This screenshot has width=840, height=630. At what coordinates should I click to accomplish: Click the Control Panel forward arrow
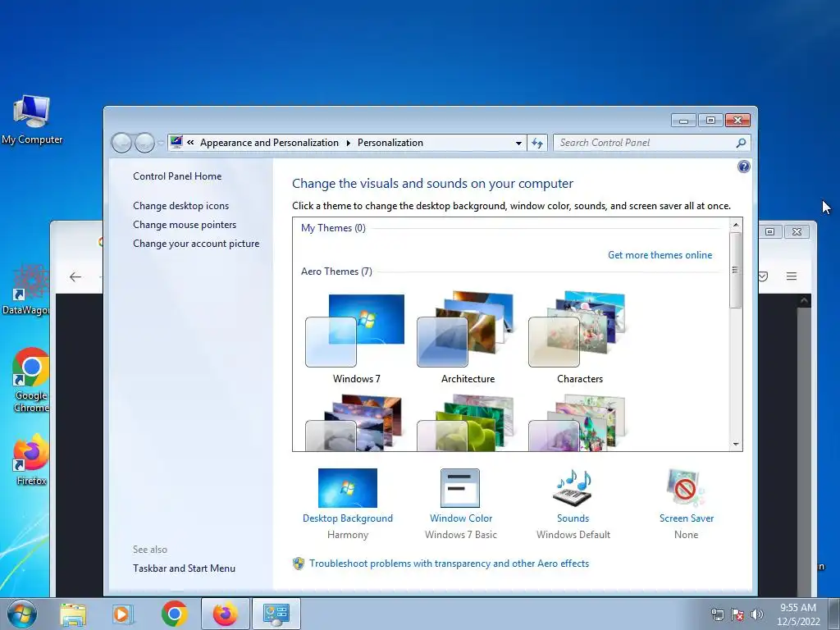point(144,143)
